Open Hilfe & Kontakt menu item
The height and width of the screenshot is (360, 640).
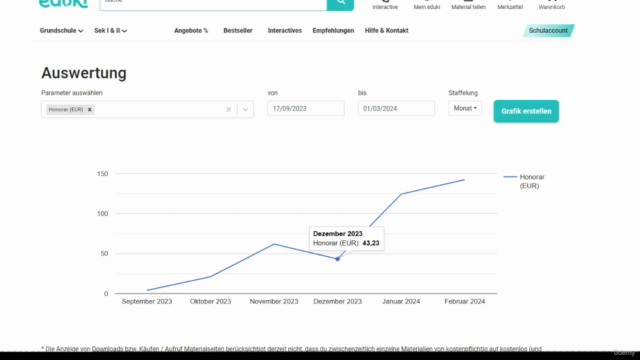tap(387, 31)
